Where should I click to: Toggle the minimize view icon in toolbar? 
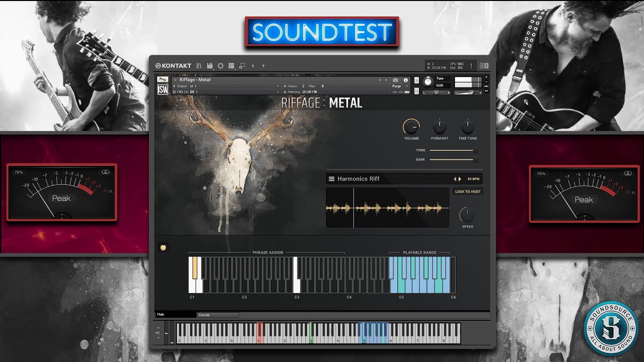pyautogui.click(x=242, y=66)
